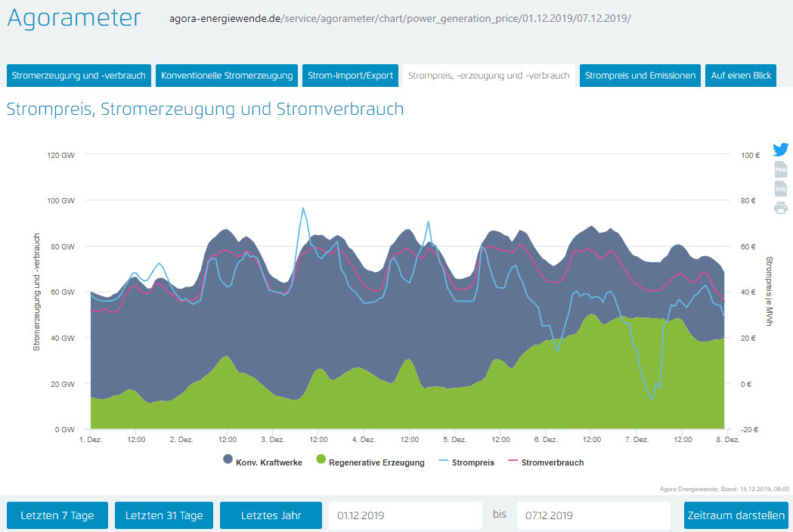Focus the end date field 07.12.2019
The image size is (793, 532).
coord(593,515)
